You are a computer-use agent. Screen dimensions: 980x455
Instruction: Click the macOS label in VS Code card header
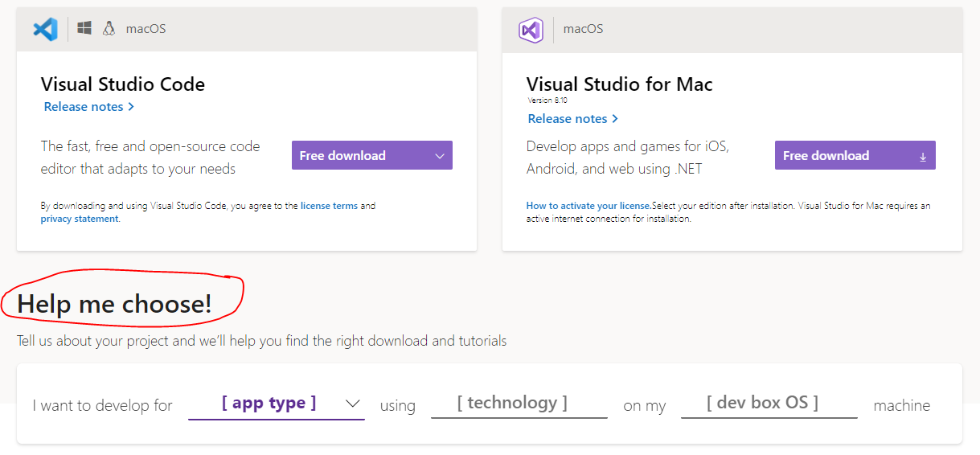point(146,29)
